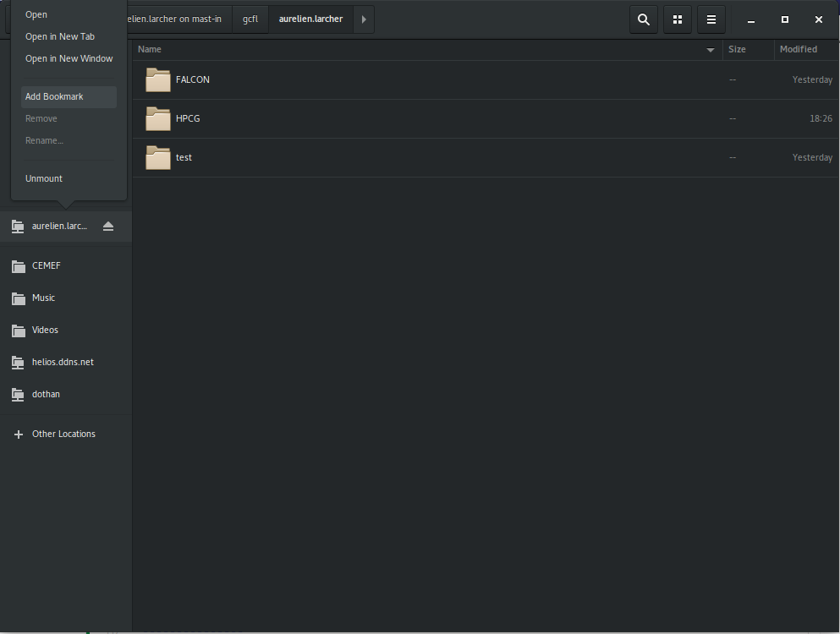Expand the path bar with the right arrow

(364, 19)
